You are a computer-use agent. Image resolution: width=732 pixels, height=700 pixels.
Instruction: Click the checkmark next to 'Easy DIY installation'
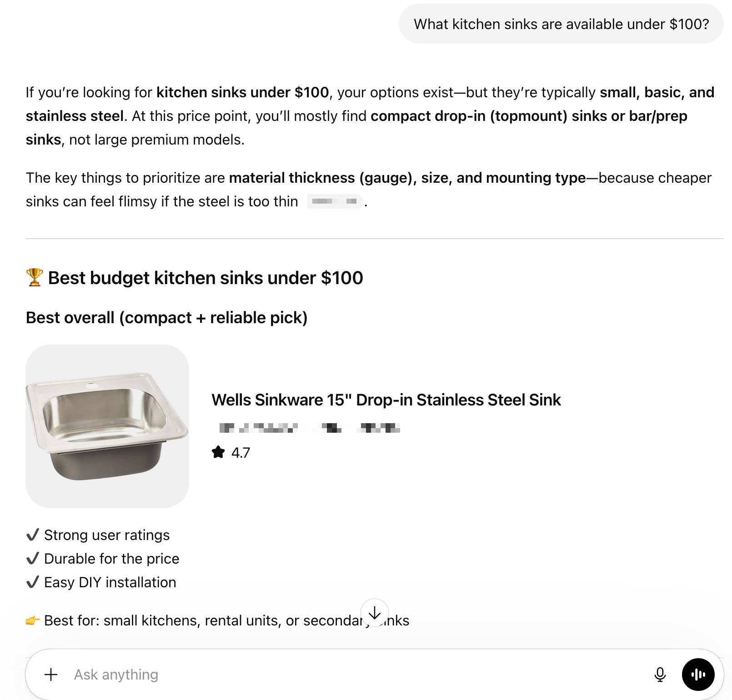(x=32, y=582)
